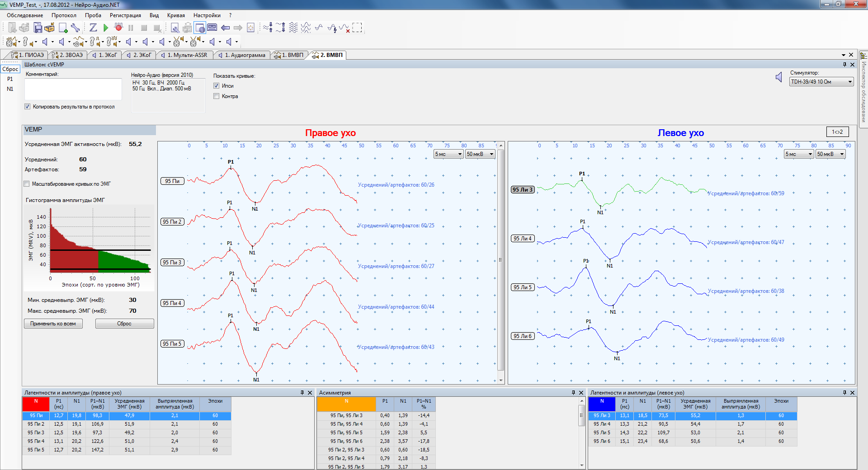Switch to the 1. Мульти-ASSR tab

click(184, 55)
